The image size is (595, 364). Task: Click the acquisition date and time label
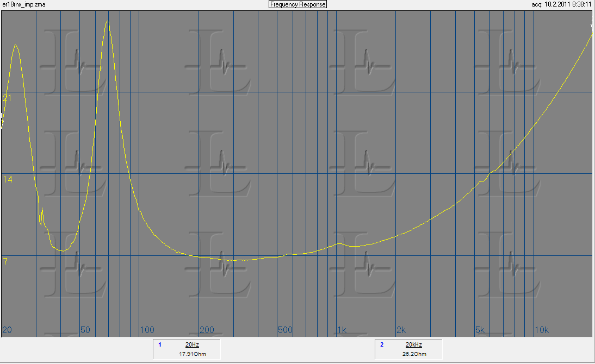pos(561,4)
